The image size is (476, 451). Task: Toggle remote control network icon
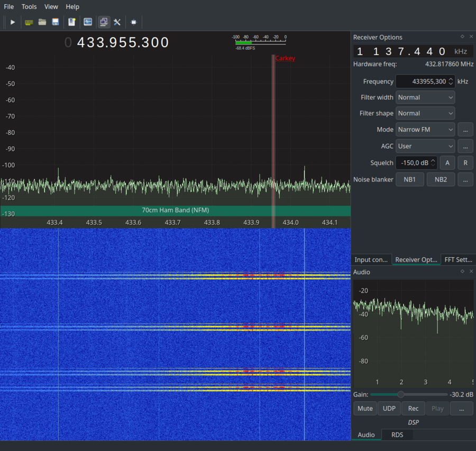coord(104,22)
